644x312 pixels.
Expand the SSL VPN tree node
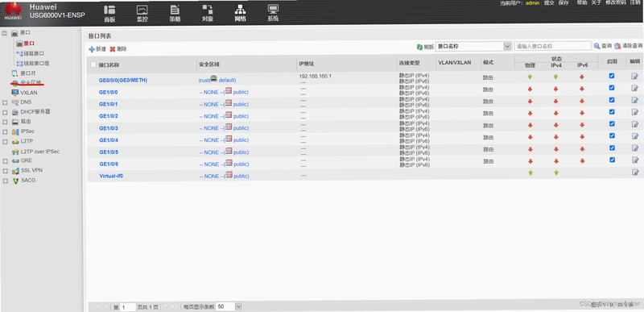tap(5, 171)
